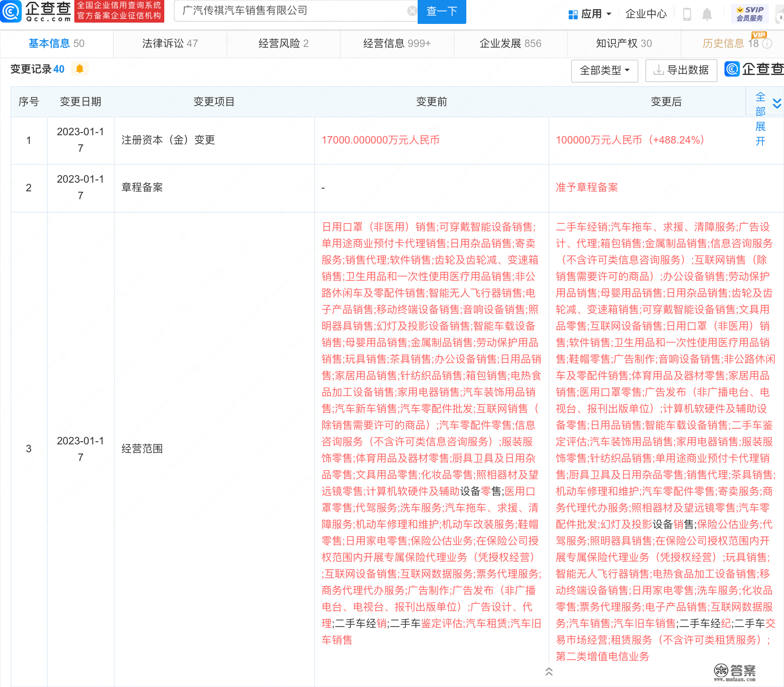Go to 企业中心 link
Image resolution: width=784 pixels, height=687 pixels.
click(x=646, y=14)
